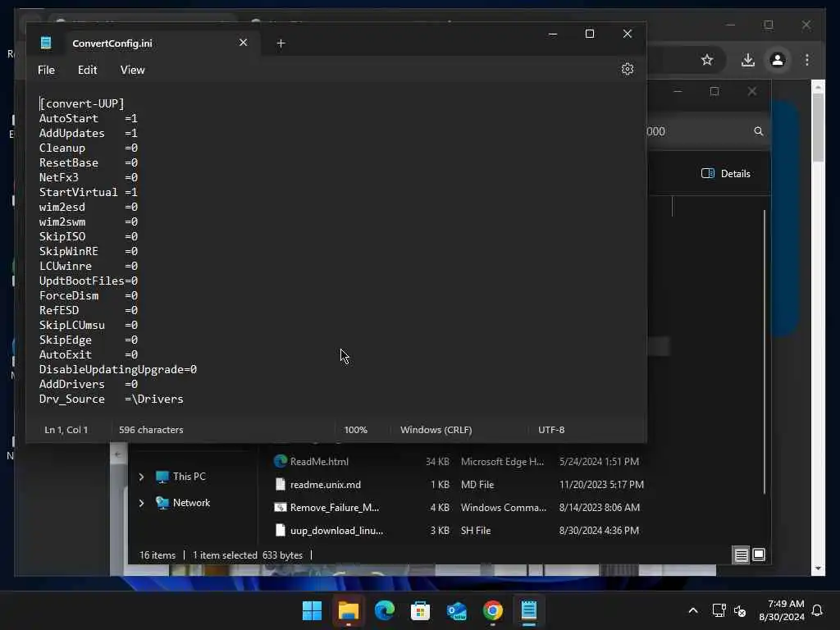Open the clock showing 7:49 AM
The height and width of the screenshot is (630, 840).
click(782, 610)
